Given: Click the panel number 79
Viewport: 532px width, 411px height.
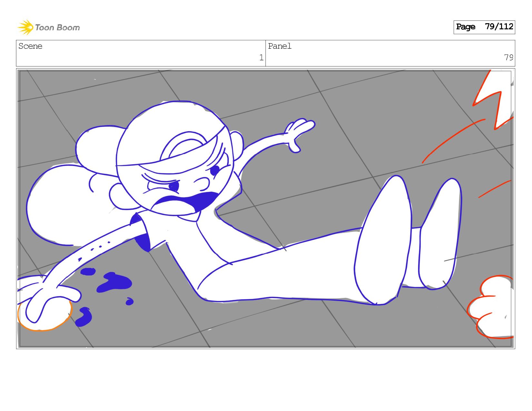Looking at the screenshot, I should click(x=508, y=58).
